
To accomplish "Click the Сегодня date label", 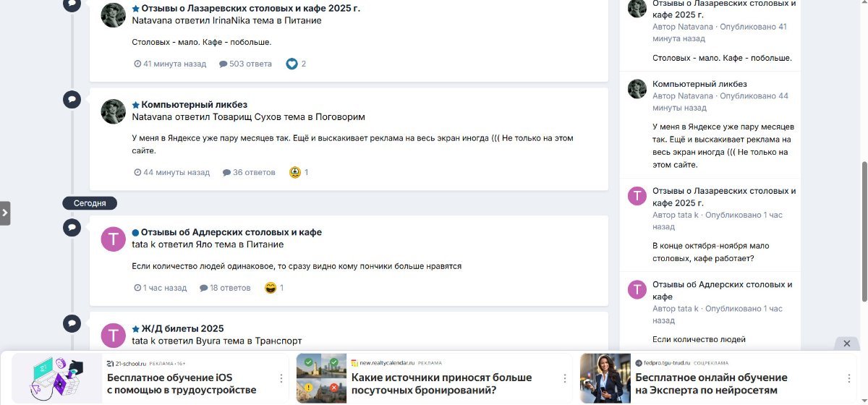I will point(90,203).
